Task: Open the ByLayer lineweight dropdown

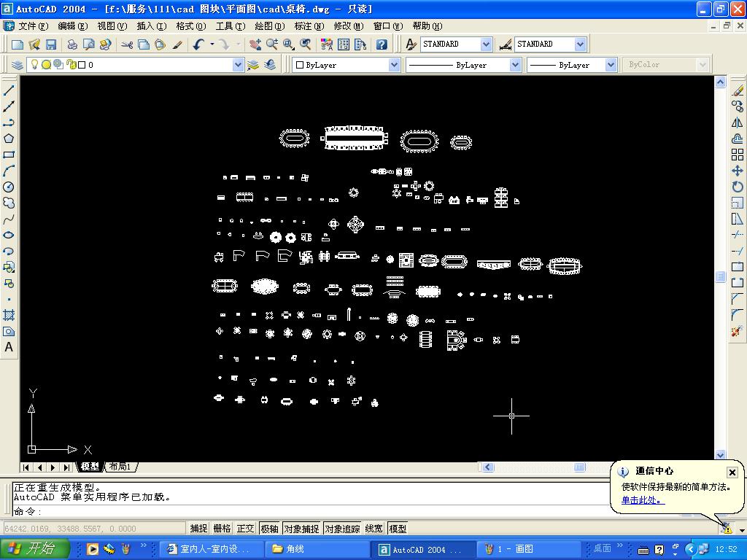Action: tap(611, 65)
